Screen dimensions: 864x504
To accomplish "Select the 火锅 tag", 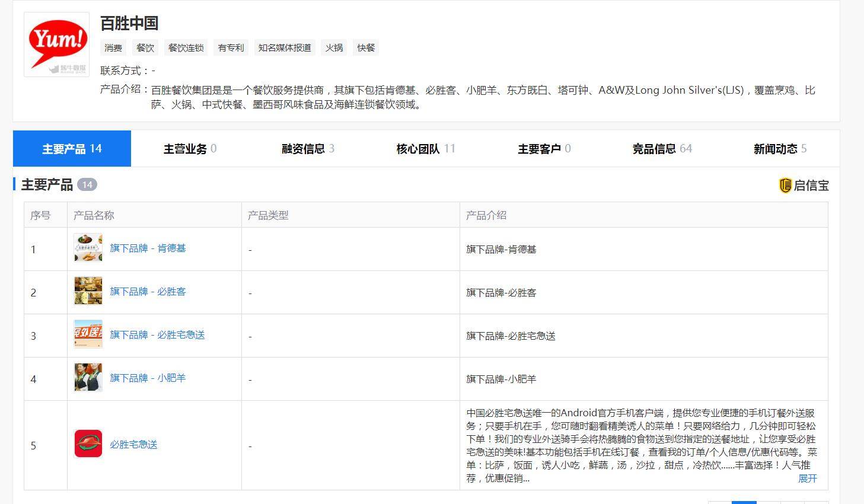I will tap(334, 47).
